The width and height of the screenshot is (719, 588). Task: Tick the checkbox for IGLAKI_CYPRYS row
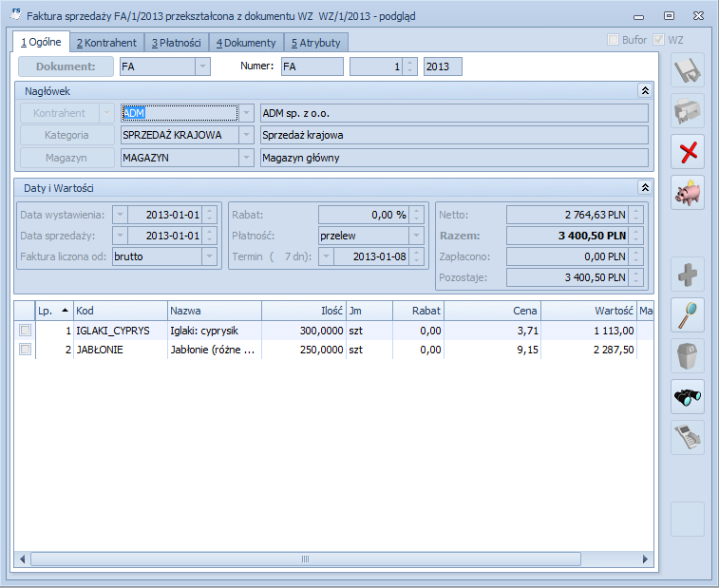pos(26,331)
